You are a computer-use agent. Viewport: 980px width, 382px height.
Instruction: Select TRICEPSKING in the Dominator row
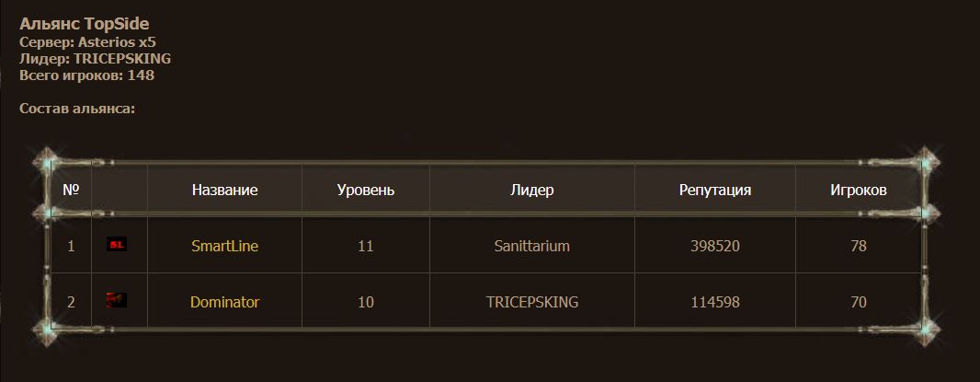pos(531,301)
